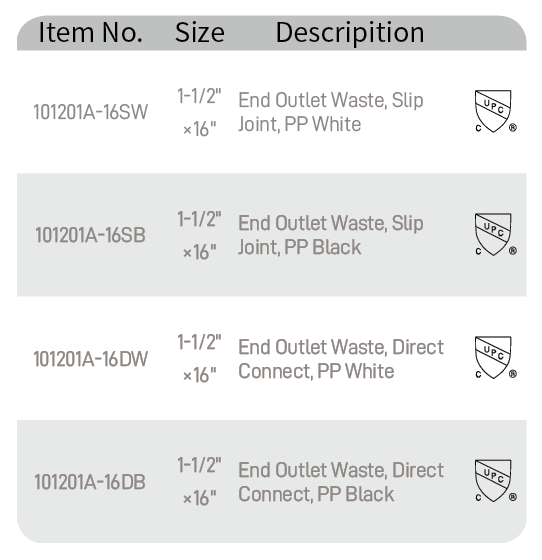Click item number 101201A-16SW
The width and height of the screenshot is (542, 560).
click(x=91, y=112)
